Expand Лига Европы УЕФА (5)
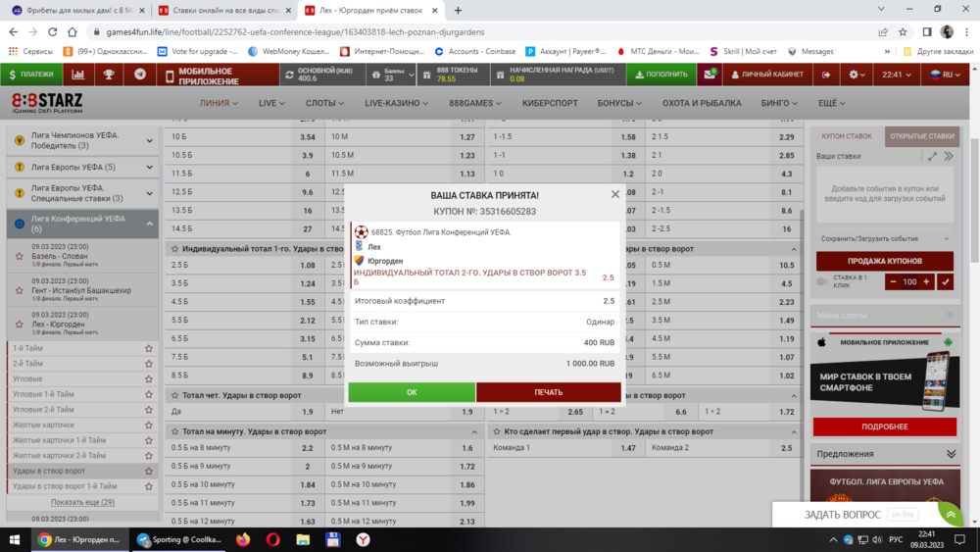980x552 pixels. (149, 167)
